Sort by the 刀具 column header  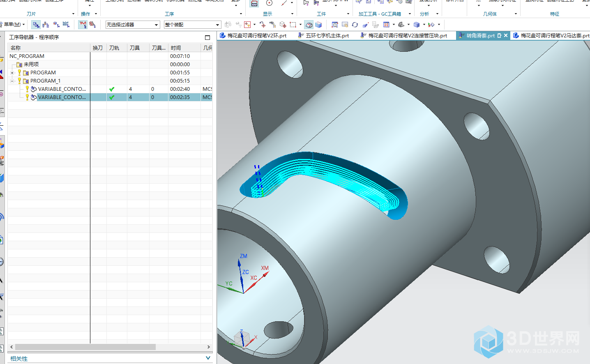coord(138,48)
